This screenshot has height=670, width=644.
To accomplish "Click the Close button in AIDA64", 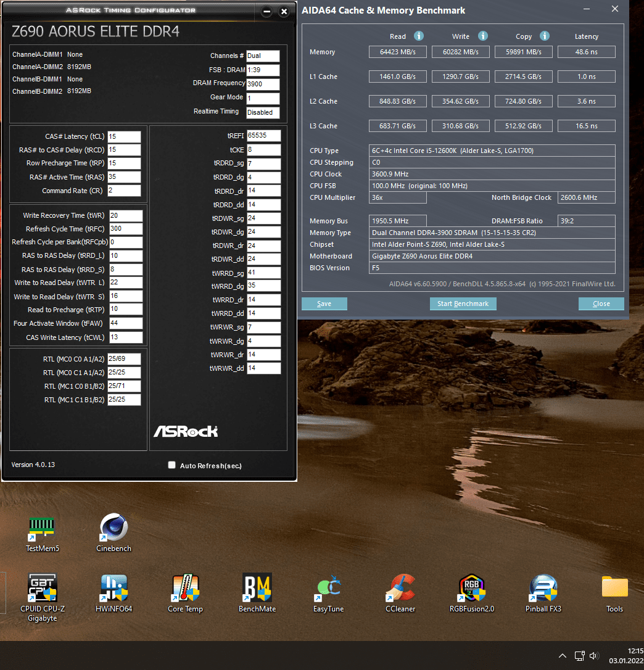I will pos(601,304).
